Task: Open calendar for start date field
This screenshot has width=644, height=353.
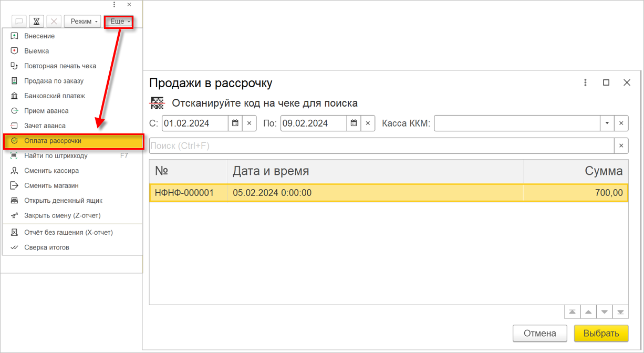Action: 235,123
